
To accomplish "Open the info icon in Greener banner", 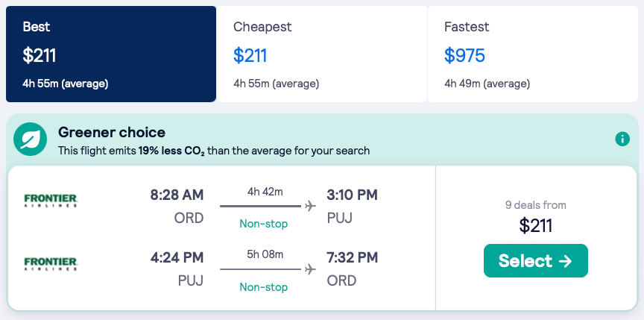I will [622, 139].
